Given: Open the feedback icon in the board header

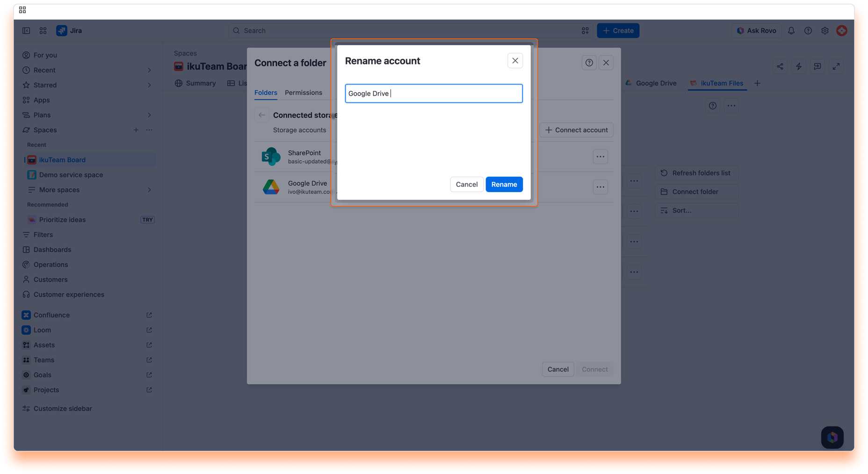Looking at the screenshot, I should [x=817, y=66].
